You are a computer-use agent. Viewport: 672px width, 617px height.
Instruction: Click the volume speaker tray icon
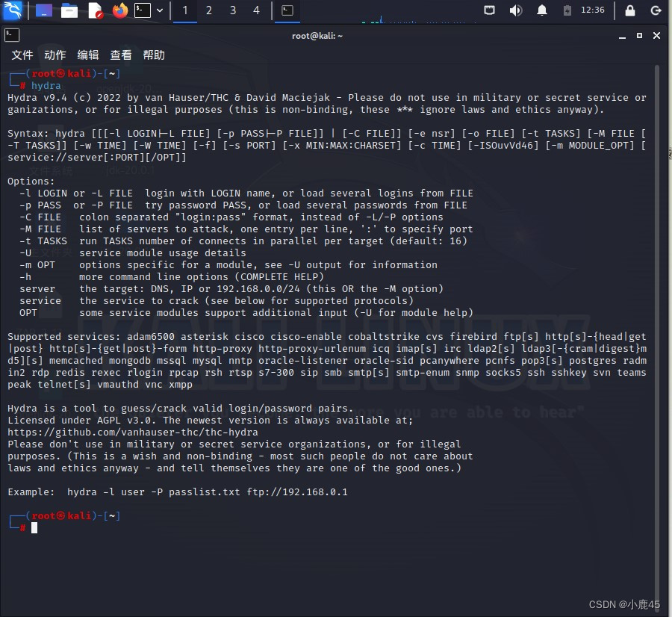click(515, 10)
